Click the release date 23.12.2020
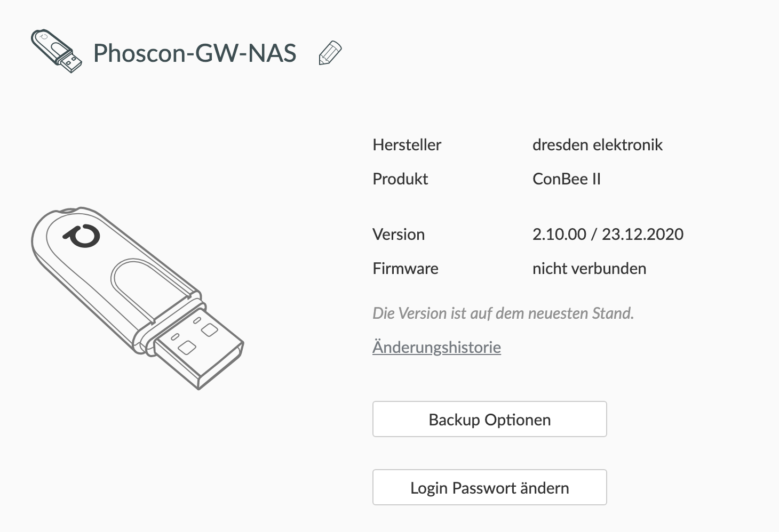Image resolution: width=779 pixels, height=532 pixels. click(642, 235)
